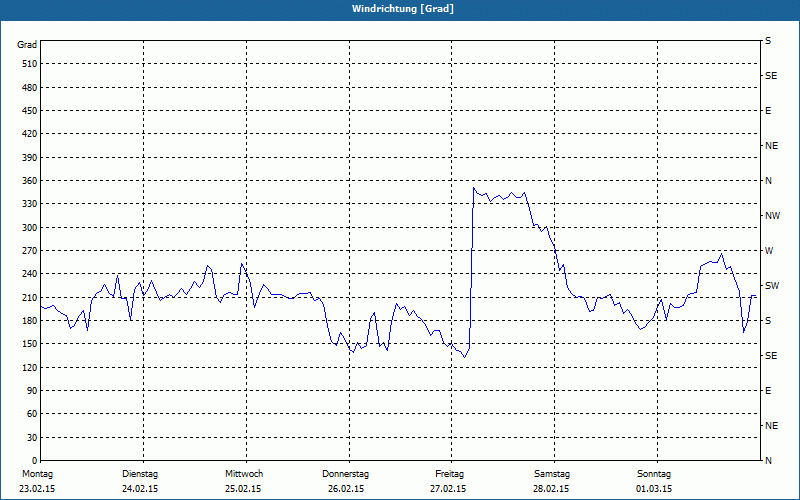Image resolution: width=800 pixels, height=500 pixels.
Task: Pick the 180 degree axis label
Action: coord(30,321)
